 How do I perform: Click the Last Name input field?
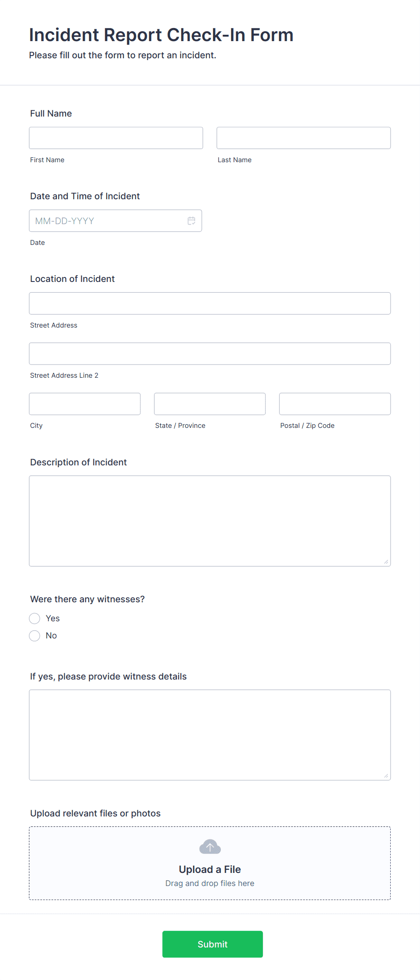click(x=303, y=137)
